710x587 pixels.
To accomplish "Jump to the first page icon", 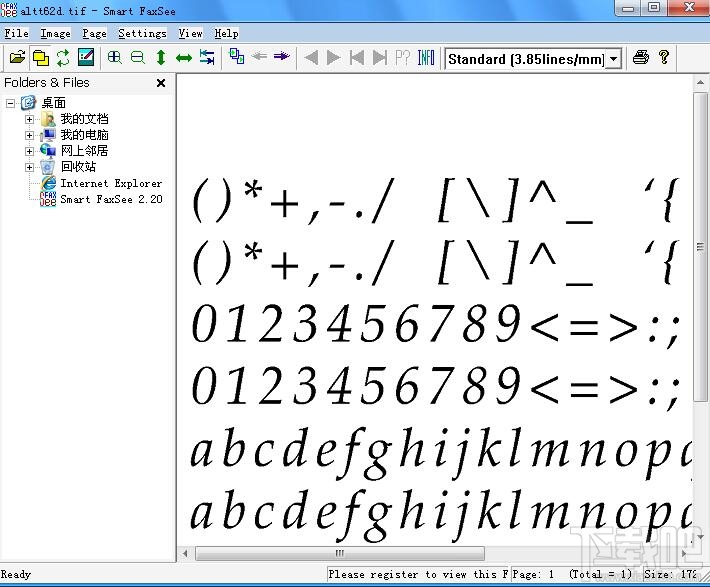I will 357,58.
